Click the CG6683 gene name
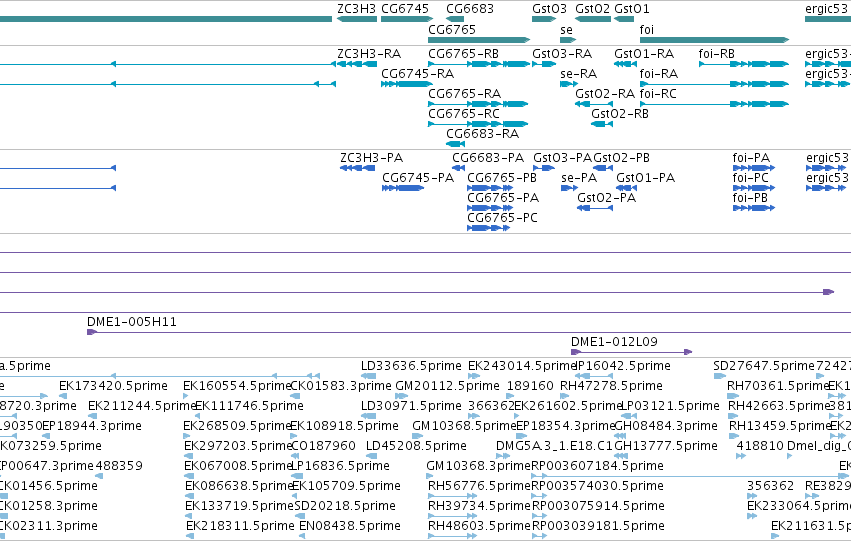This screenshot has height=541, width=851. (470, 9)
